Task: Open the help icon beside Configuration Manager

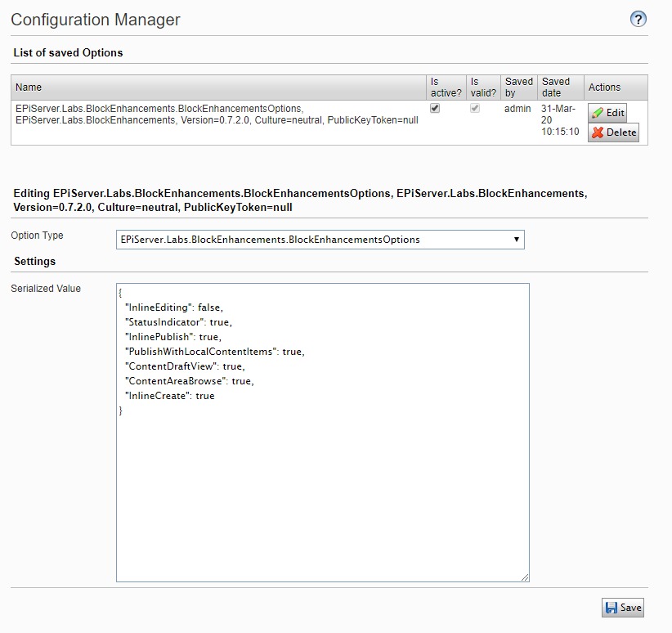Action: (638, 19)
